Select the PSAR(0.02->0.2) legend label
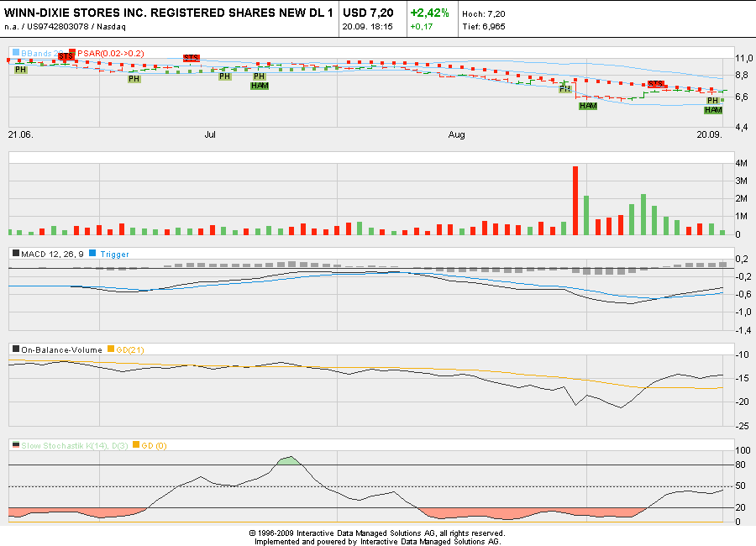 (110, 54)
